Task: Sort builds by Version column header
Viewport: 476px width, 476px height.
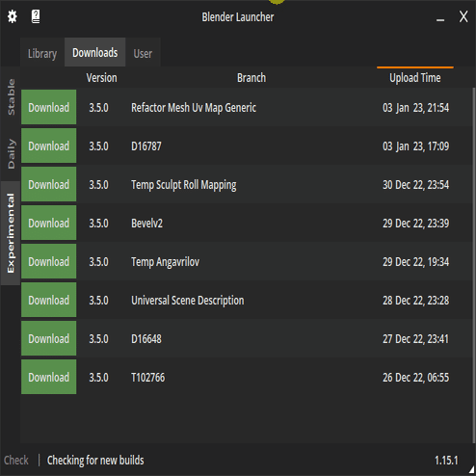Action: [101, 78]
